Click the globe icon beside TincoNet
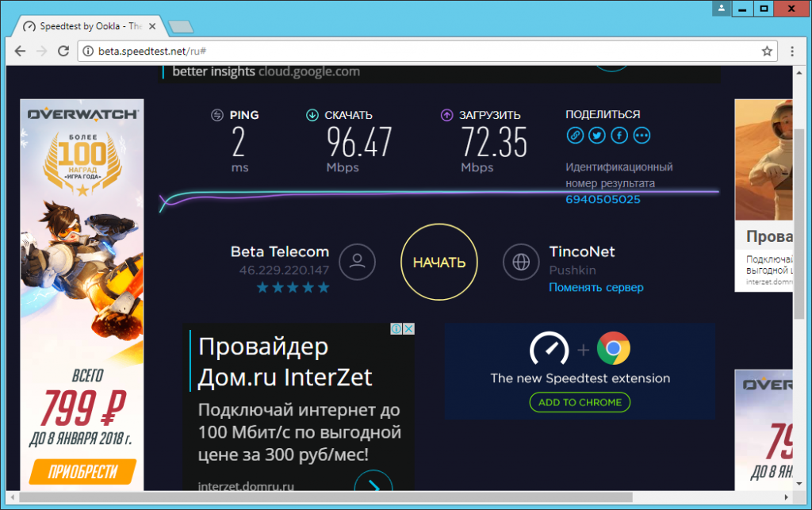 click(x=521, y=262)
